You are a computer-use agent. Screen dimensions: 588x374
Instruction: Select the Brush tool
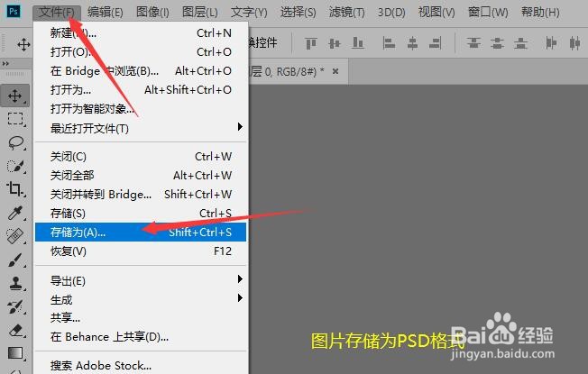pyautogui.click(x=15, y=260)
